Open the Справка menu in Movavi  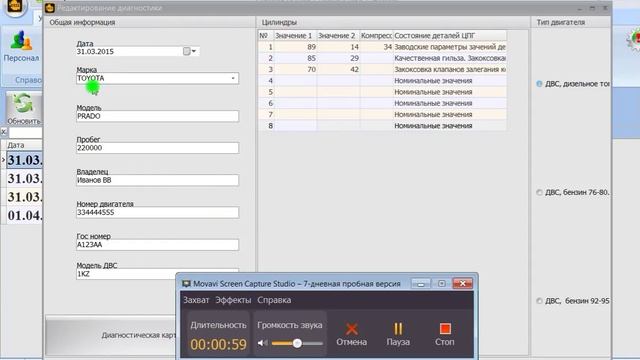(274, 300)
